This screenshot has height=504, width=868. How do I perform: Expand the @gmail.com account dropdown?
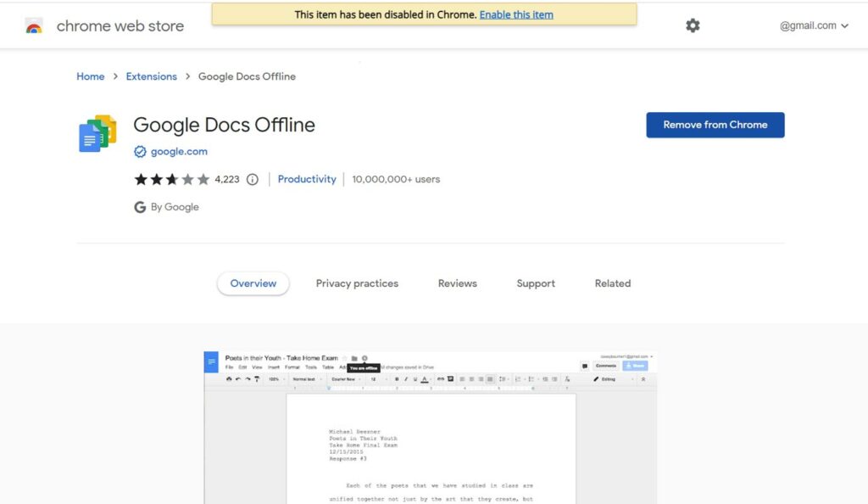[814, 25]
